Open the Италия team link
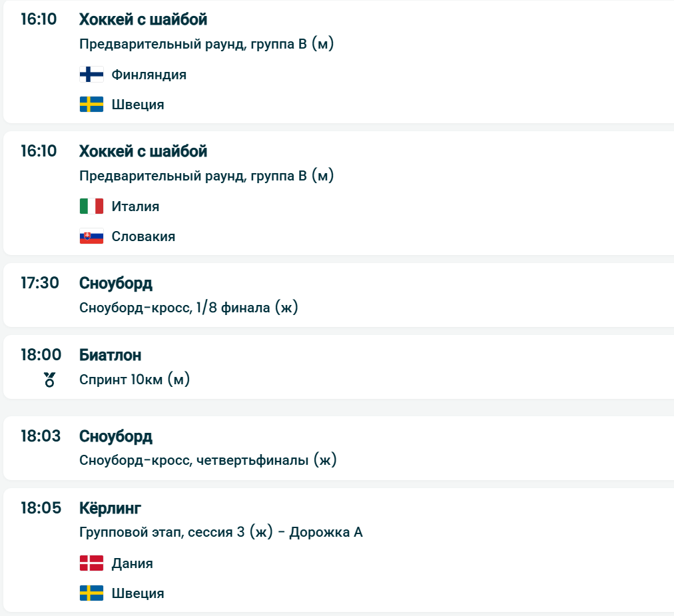This screenshot has width=674, height=616. pyautogui.click(x=136, y=206)
